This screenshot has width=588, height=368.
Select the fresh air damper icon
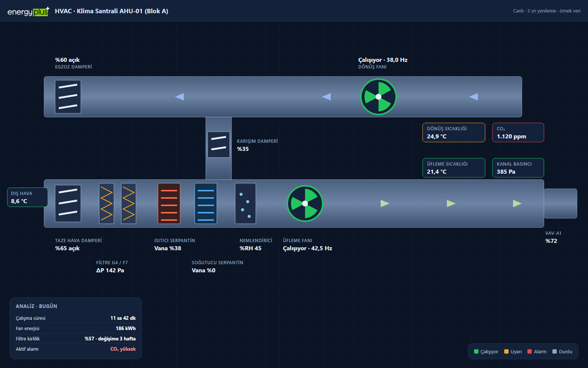[68, 204]
